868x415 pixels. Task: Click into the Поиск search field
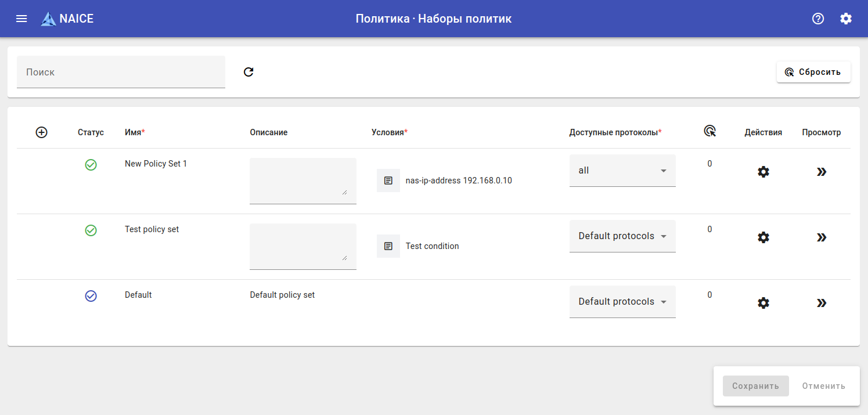121,72
